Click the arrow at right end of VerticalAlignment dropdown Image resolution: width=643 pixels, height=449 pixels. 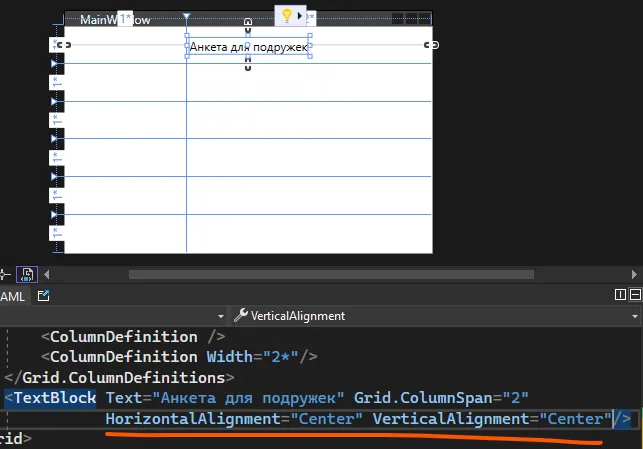pos(635,316)
